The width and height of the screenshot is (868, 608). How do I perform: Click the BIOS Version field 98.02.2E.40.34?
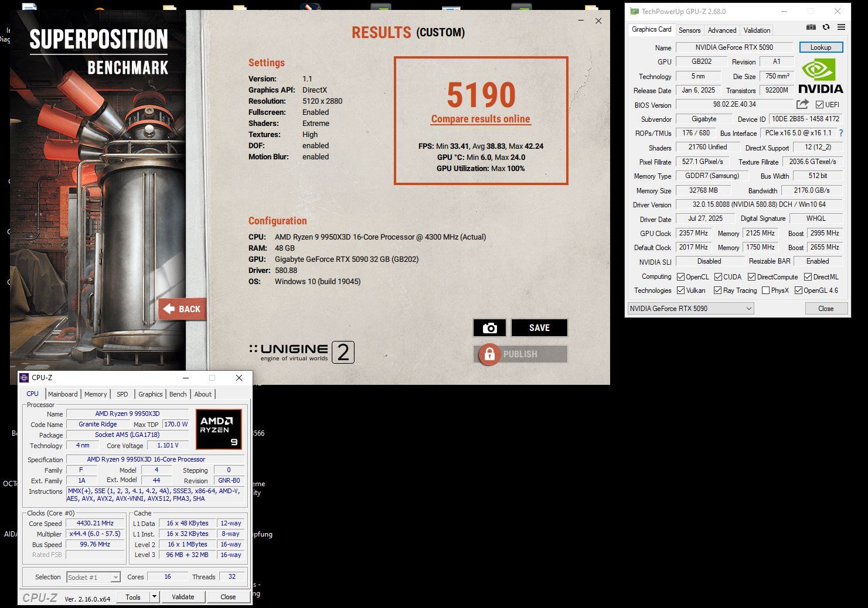[x=734, y=104]
